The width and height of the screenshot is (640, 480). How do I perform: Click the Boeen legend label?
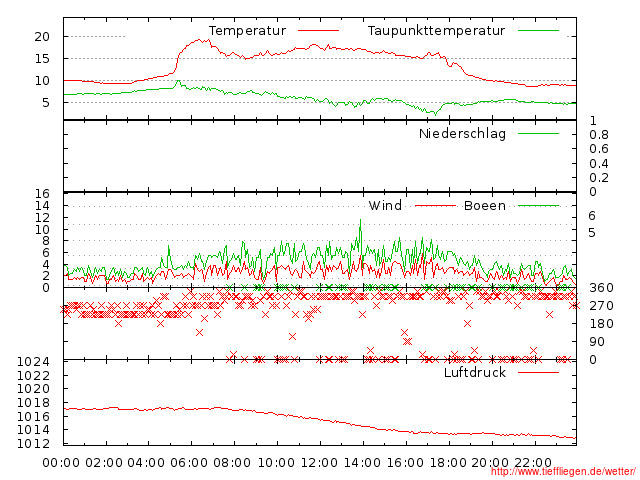[x=484, y=205]
